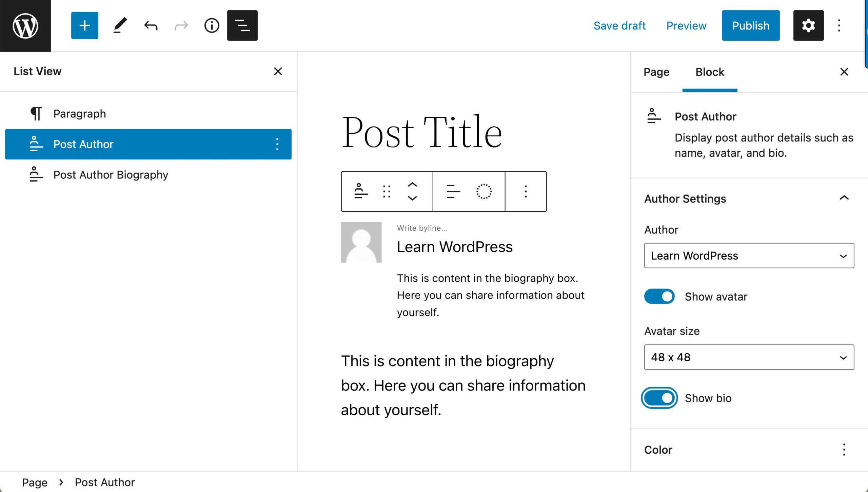The width and height of the screenshot is (868, 492).
Task: Click the Publish button
Action: coord(750,25)
